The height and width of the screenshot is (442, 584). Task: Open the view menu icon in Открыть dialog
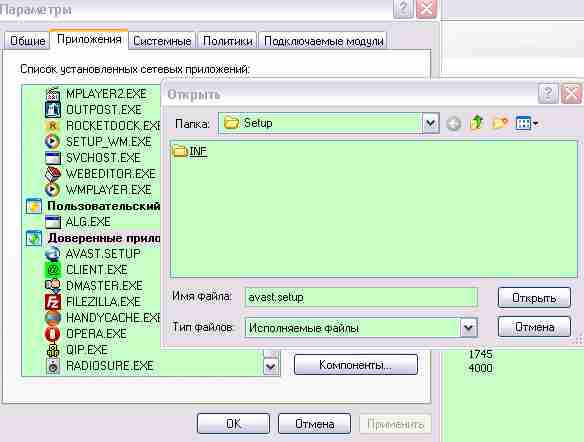(x=526, y=123)
